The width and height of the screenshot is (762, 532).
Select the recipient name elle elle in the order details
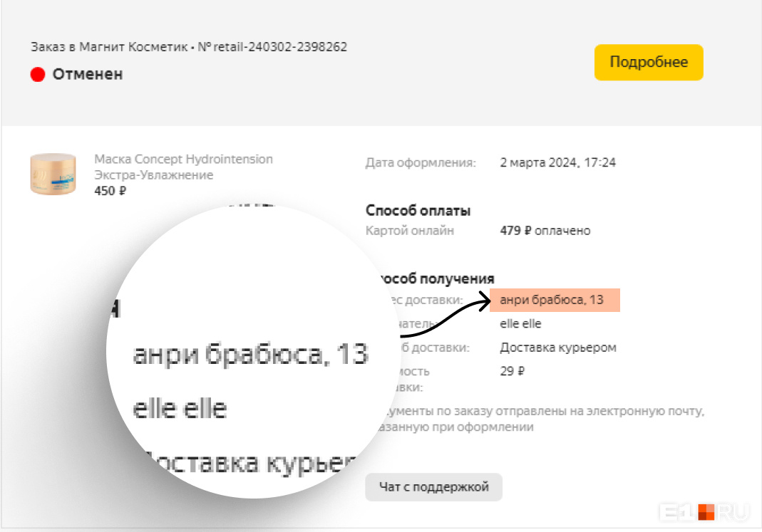(x=520, y=323)
